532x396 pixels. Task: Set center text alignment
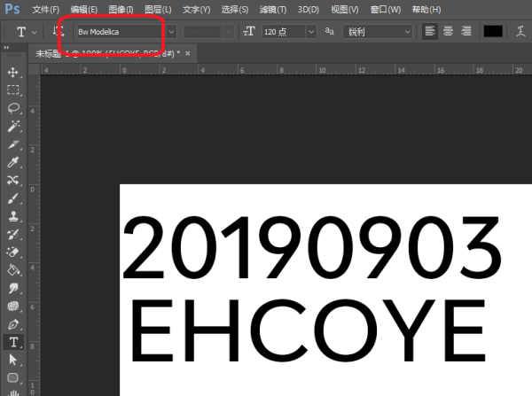(448, 32)
